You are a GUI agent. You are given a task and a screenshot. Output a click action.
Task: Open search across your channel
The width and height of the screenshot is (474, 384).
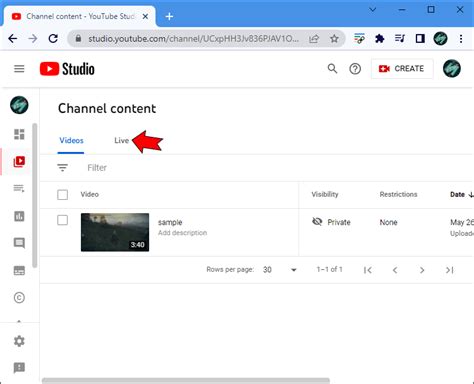(x=332, y=69)
